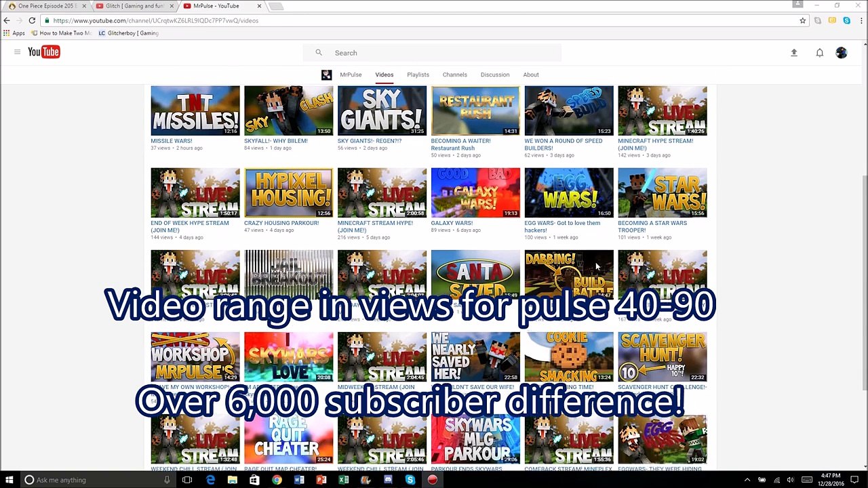This screenshot has height=488, width=868.
Task: Open the YouTube account avatar menu
Action: (842, 53)
